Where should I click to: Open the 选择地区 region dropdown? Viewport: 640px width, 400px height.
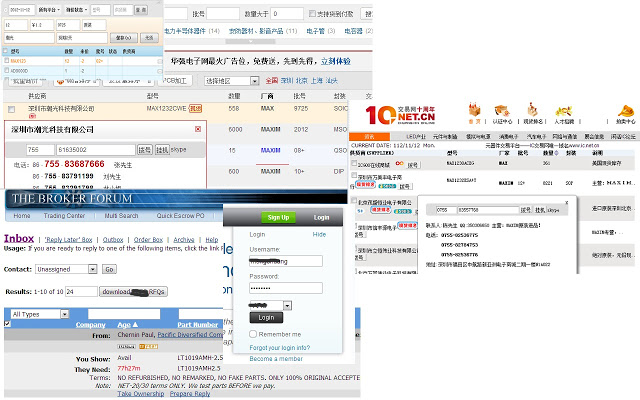click(231, 81)
